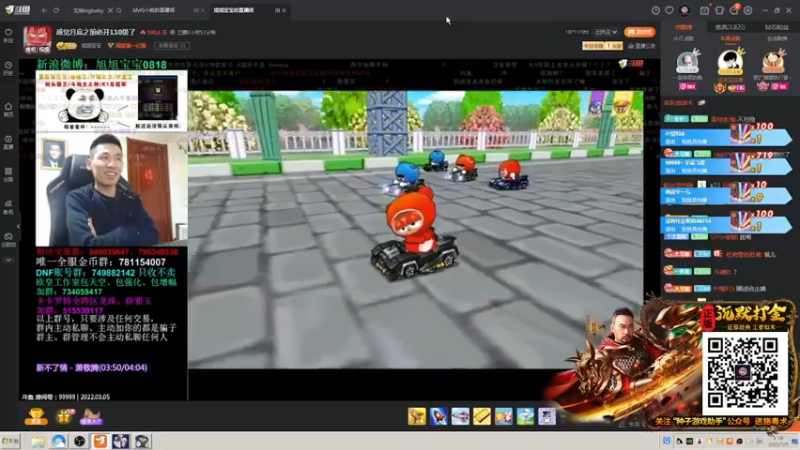This screenshot has height=450, width=800.
Task: Refresh the page with the reload icon
Action: [56, 10]
